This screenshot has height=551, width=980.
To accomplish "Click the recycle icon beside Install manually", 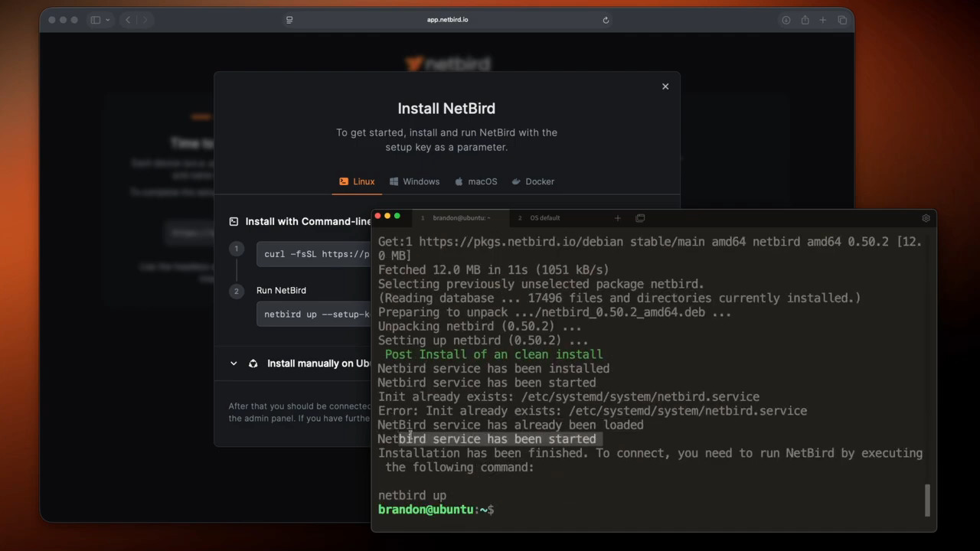I will coord(253,364).
